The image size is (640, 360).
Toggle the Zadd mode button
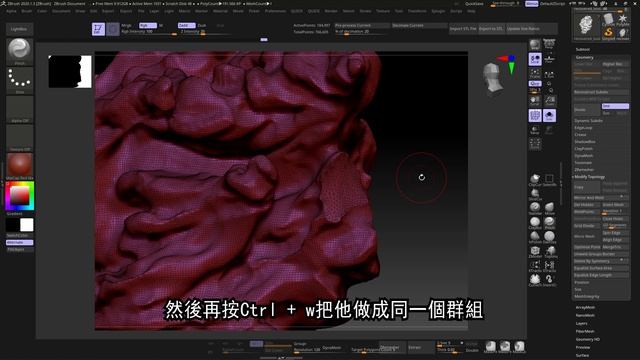pos(186,25)
